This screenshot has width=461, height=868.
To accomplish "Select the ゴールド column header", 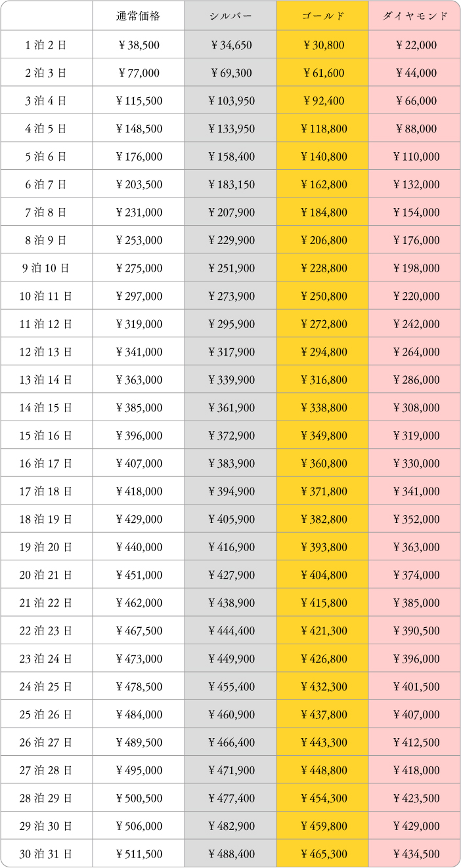I will (322, 16).
